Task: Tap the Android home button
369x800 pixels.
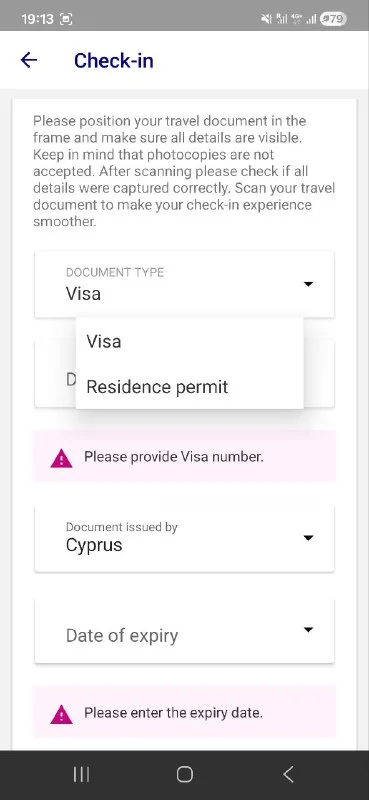Action: pos(184,774)
